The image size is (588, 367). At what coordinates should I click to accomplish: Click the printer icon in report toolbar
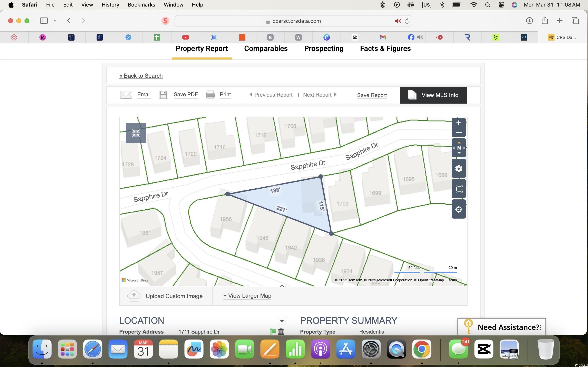tap(210, 95)
